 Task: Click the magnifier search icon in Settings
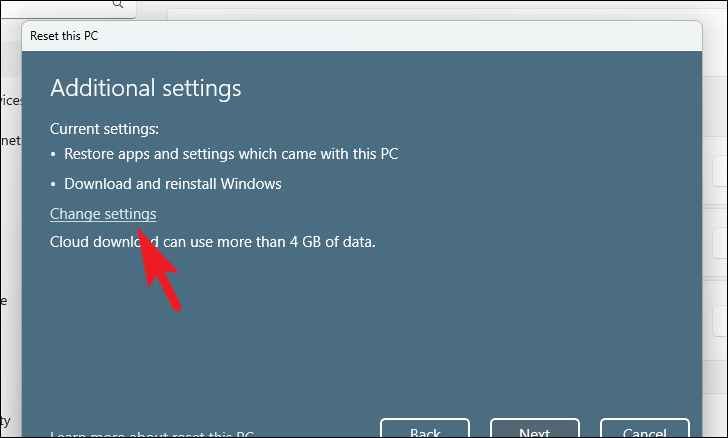(x=118, y=4)
